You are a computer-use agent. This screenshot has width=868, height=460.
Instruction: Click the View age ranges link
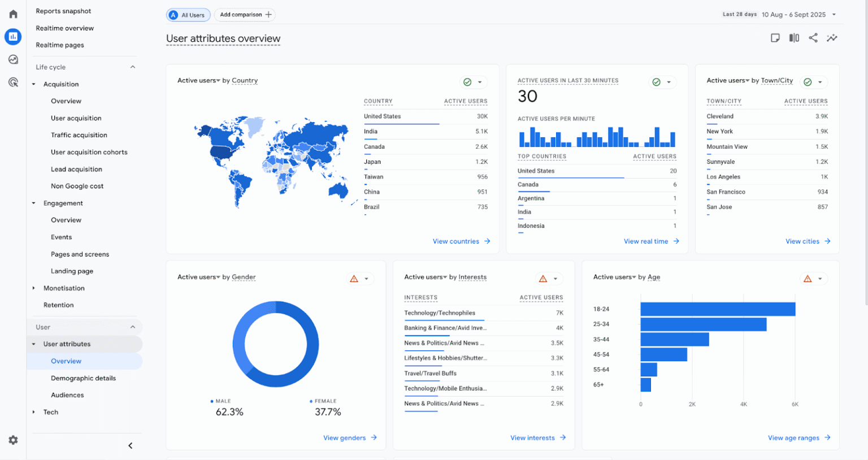[x=795, y=437]
